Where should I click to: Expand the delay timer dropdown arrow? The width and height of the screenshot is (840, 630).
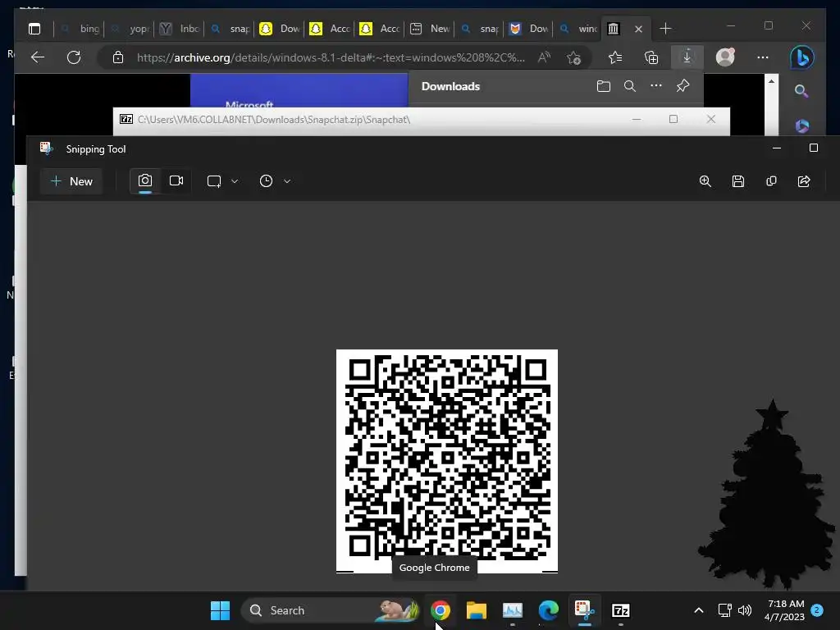point(287,181)
